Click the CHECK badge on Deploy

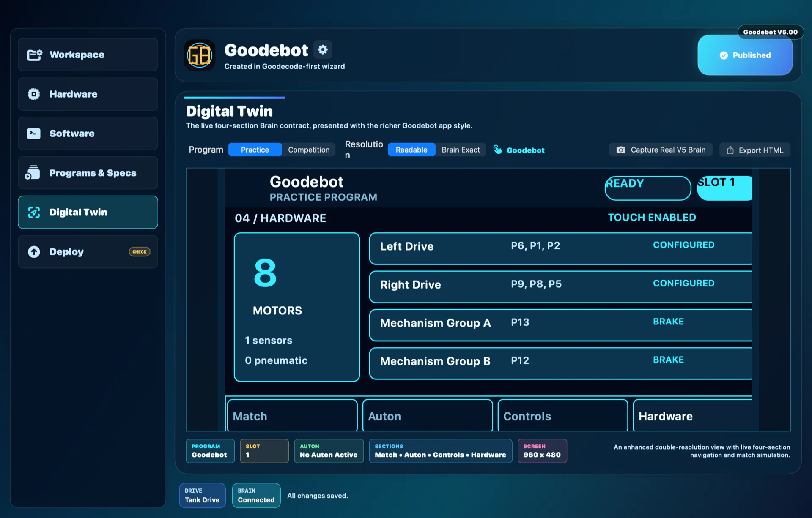(140, 252)
